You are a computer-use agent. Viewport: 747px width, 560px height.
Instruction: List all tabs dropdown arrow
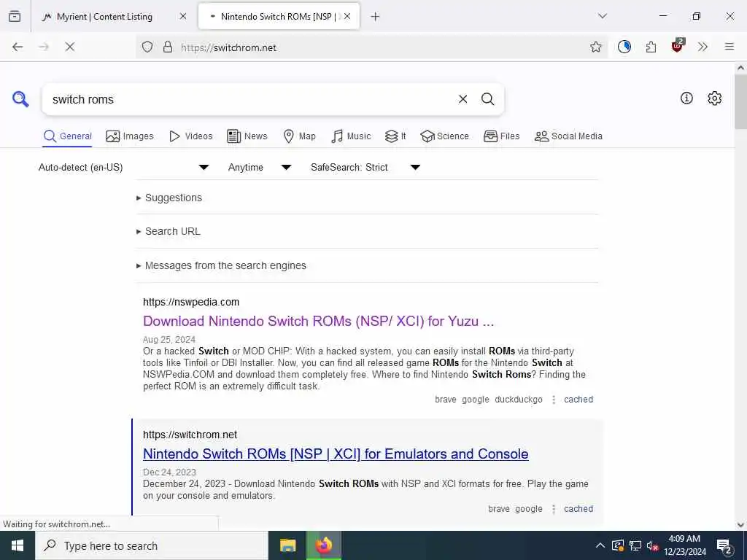coord(602,16)
